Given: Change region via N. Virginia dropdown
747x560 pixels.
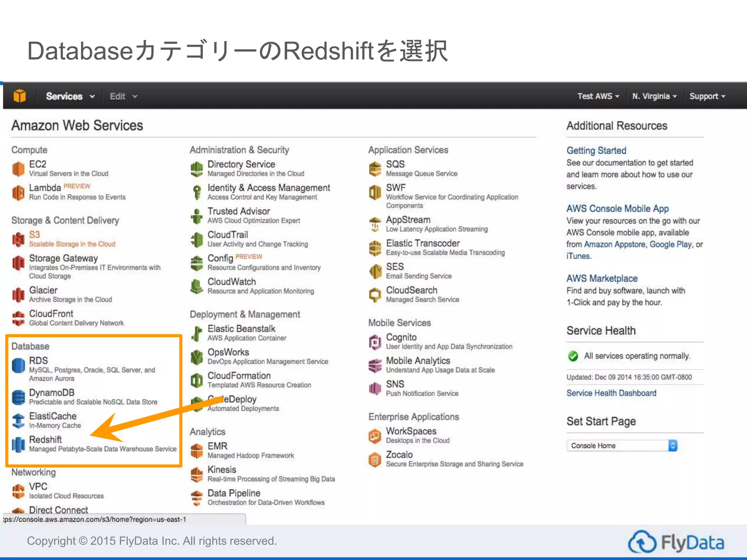Looking at the screenshot, I should (x=654, y=96).
